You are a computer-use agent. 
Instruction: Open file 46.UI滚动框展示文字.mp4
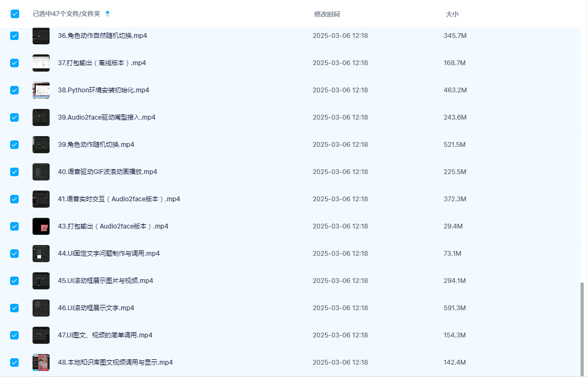[x=96, y=308]
